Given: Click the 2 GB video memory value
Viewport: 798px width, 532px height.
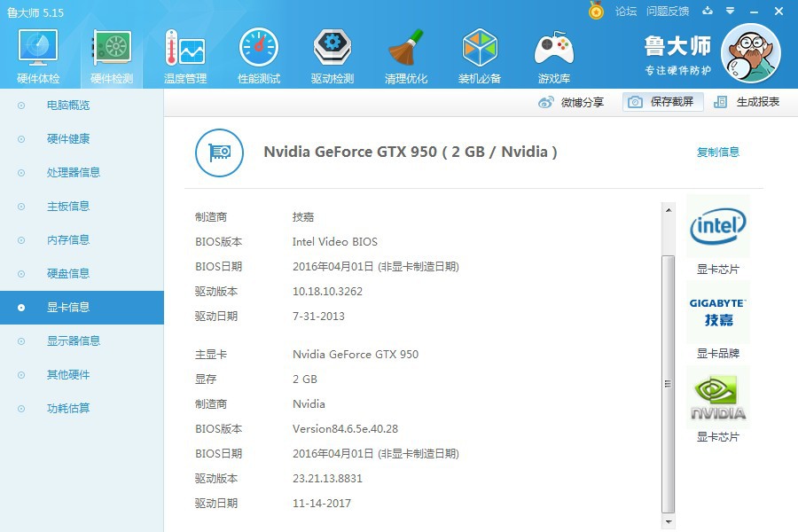Looking at the screenshot, I should pos(305,379).
